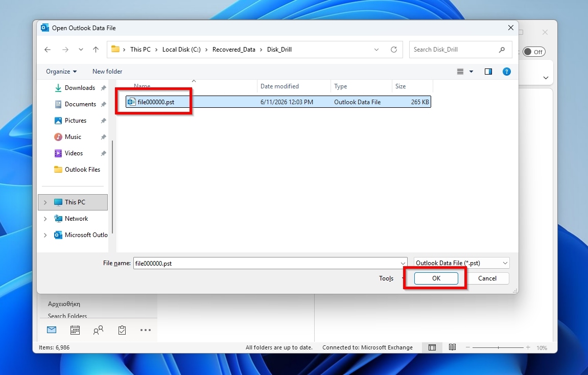Expand the Microsoft Outlook node
Viewport: 588px width, 375px height.
point(45,235)
